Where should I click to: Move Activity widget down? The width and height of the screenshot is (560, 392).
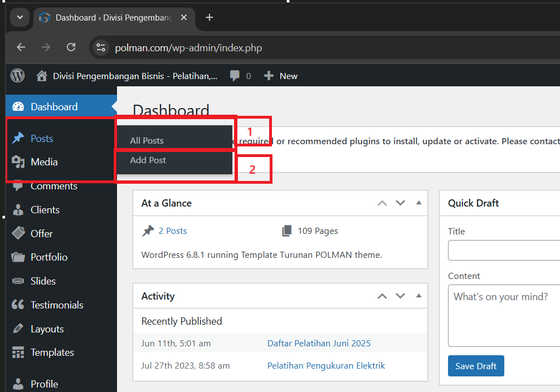(x=400, y=296)
